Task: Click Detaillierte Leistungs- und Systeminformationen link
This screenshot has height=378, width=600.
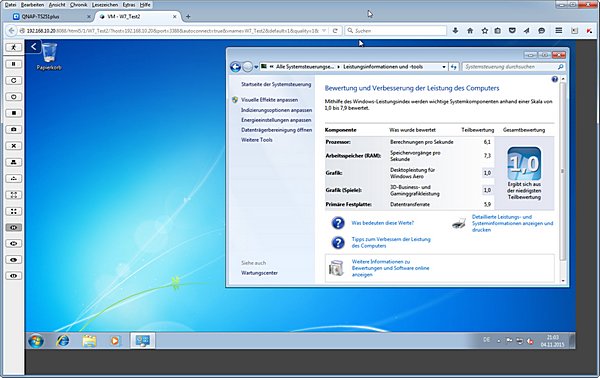Action: click(512, 223)
